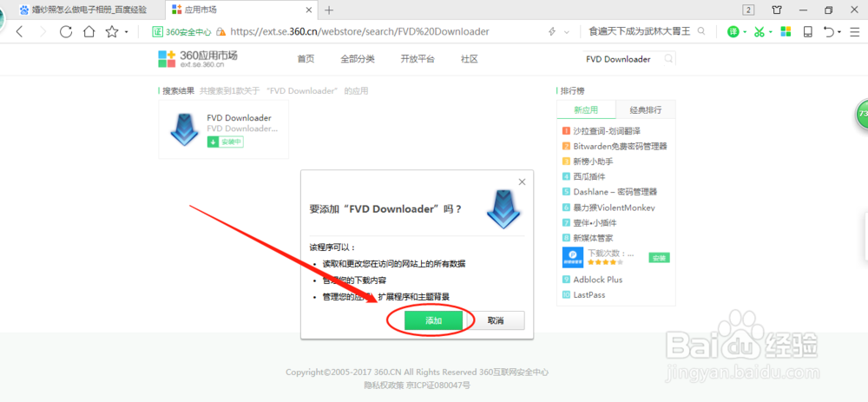Open Adblock Plus in the ranking list
Viewport: 868px width, 402px height.
click(x=597, y=280)
